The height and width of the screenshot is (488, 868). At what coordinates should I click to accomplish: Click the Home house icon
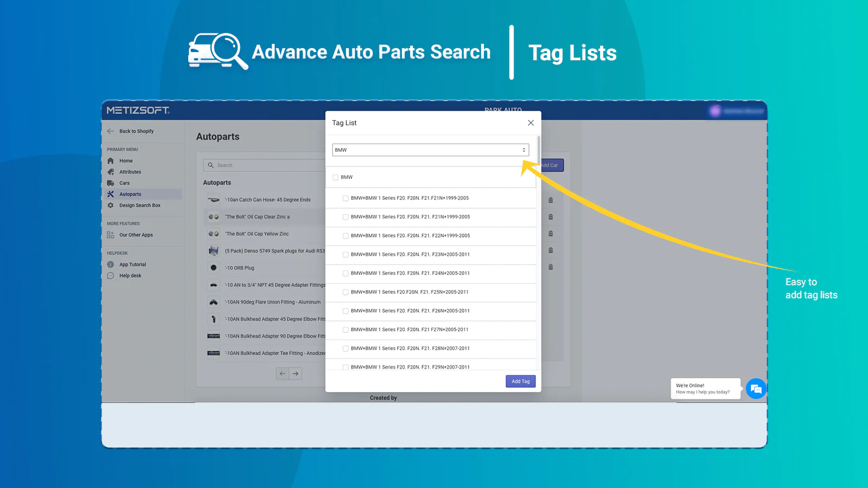point(111,161)
